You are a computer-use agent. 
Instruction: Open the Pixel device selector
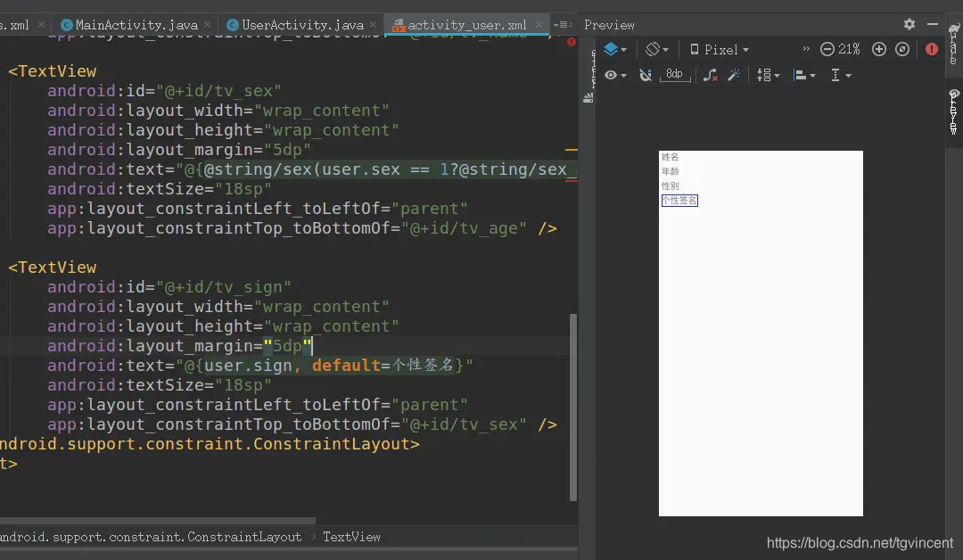pyautogui.click(x=720, y=50)
